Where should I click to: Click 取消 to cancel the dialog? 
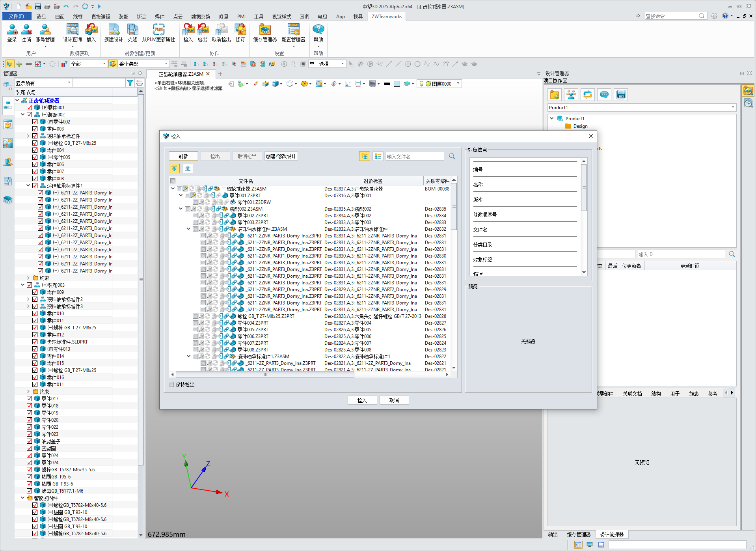tap(394, 400)
